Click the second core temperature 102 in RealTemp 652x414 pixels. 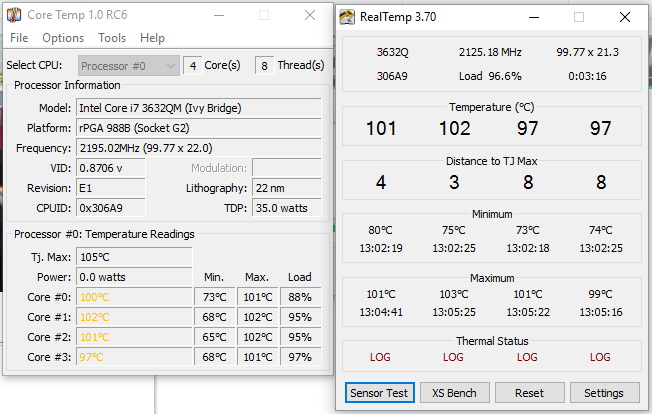[x=454, y=128]
